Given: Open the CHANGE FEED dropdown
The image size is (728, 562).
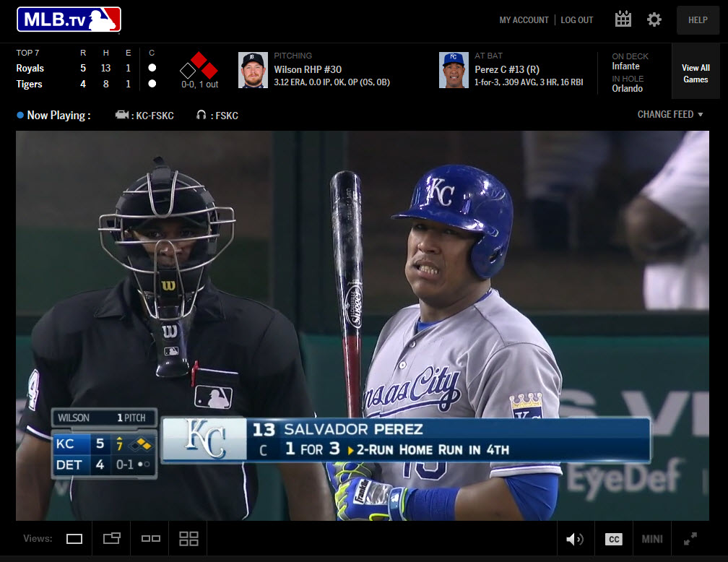Looking at the screenshot, I should (x=670, y=114).
